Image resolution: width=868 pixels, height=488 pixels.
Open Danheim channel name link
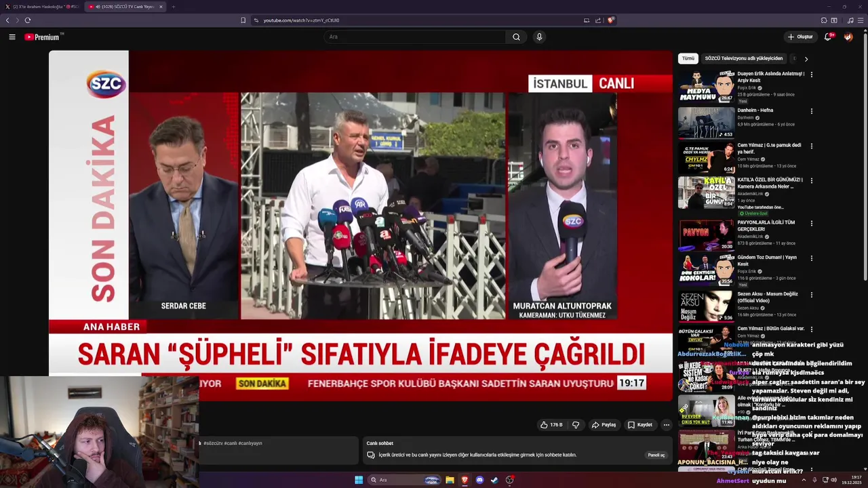[746, 117]
